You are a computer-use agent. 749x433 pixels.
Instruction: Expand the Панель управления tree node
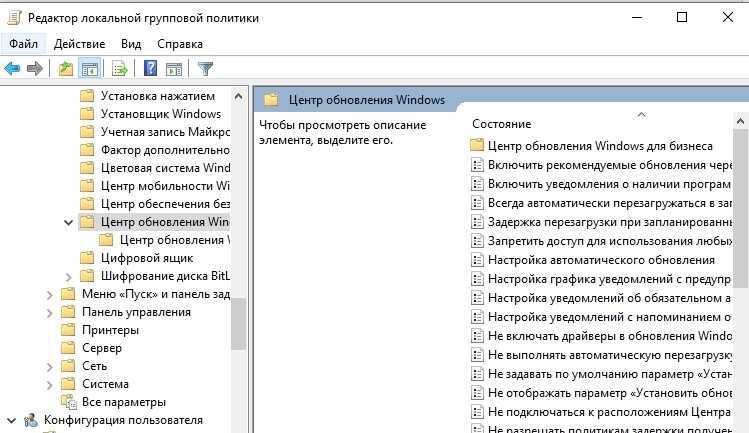49,313
